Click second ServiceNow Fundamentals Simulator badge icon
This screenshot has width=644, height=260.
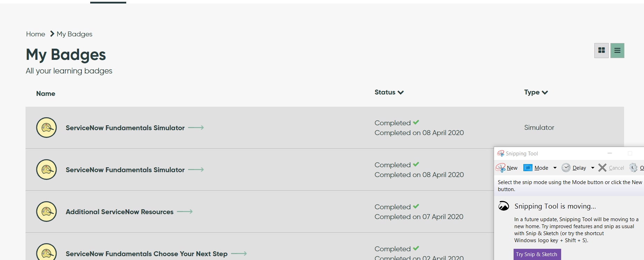46,170
